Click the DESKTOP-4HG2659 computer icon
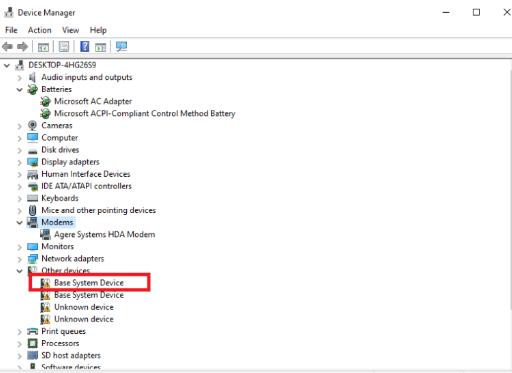Screen dimensions: 512x373 pyautogui.click(x=20, y=65)
